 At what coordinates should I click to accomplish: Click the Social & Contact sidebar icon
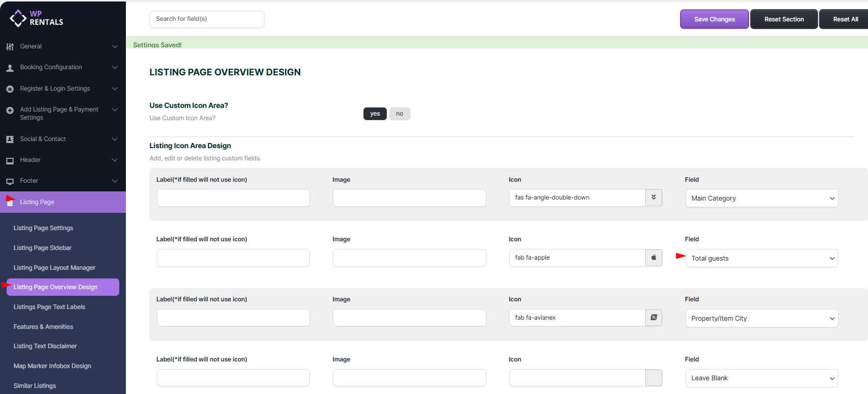coord(10,139)
